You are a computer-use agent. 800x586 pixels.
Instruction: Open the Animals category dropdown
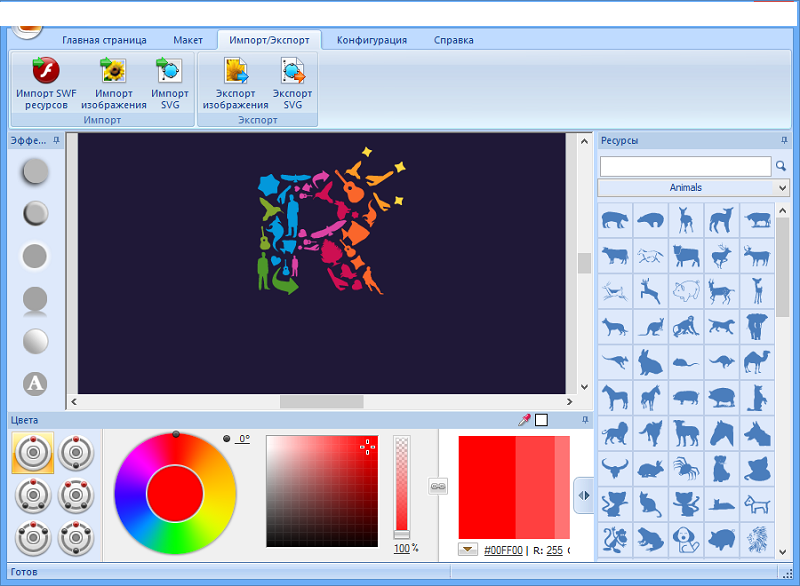(x=782, y=188)
